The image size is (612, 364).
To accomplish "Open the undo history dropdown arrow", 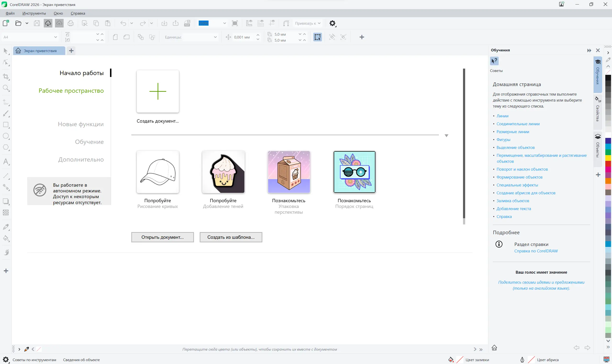I will click(x=132, y=23).
